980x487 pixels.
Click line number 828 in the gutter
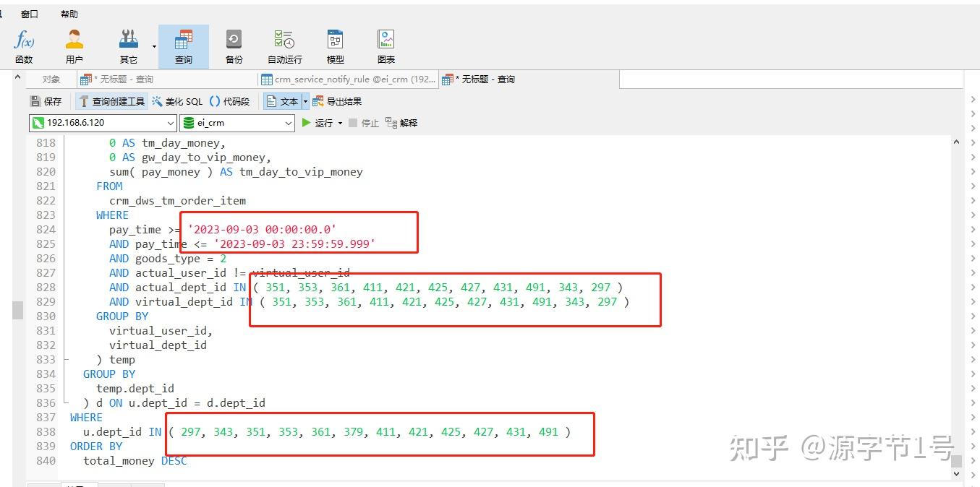(x=46, y=287)
